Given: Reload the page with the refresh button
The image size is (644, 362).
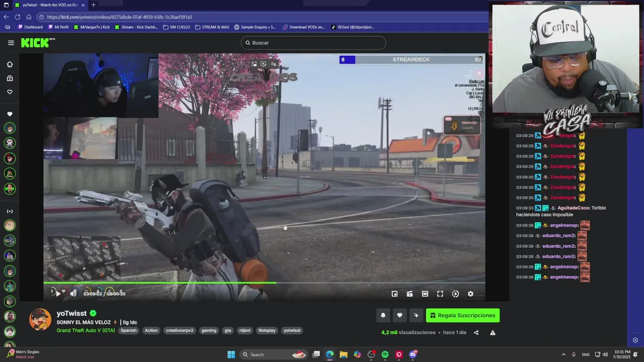Looking at the screenshot, I should tap(18, 17).
